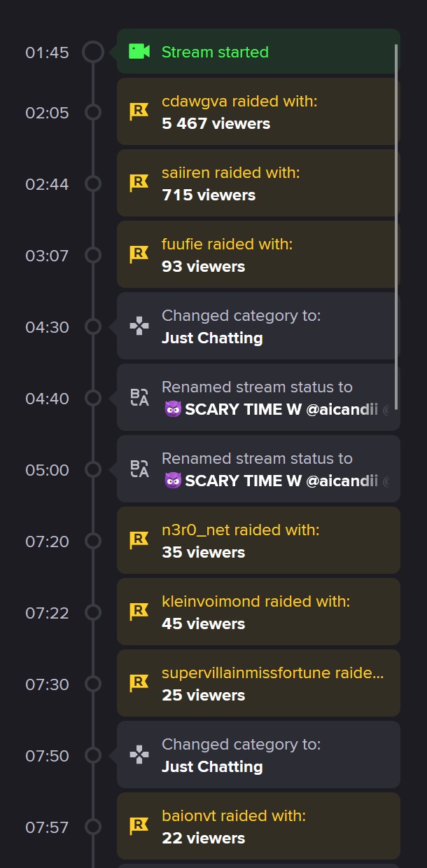Click gamepad icon at 07:50 category change
427x868 pixels.
[139, 755]
